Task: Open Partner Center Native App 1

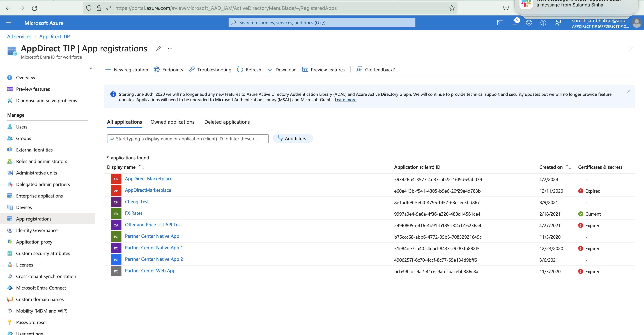Action: pyautogui.click(x=154, y=247)
